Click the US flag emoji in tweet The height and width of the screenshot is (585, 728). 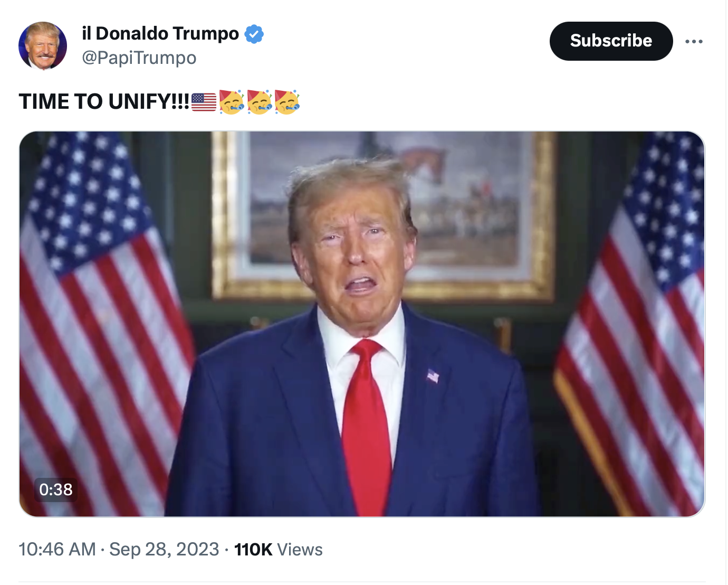click(x=204, y=102)
